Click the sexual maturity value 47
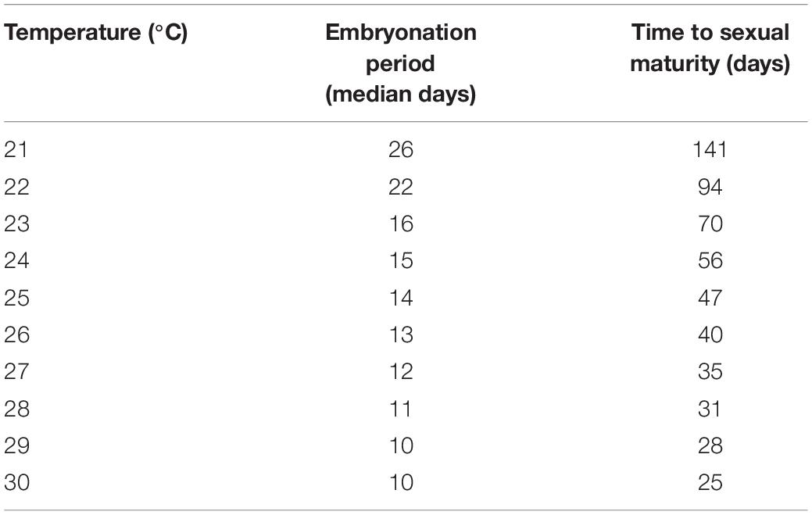Screen dimensions: 812x515 pos(710,299)
